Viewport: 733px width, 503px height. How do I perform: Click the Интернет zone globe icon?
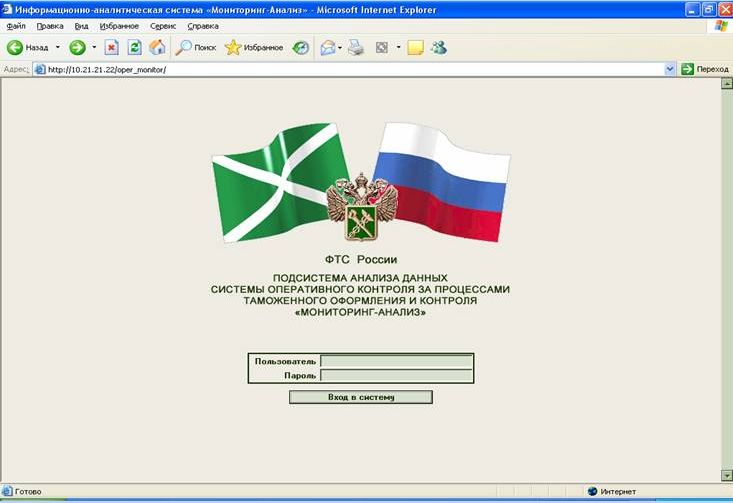point(593,491)
